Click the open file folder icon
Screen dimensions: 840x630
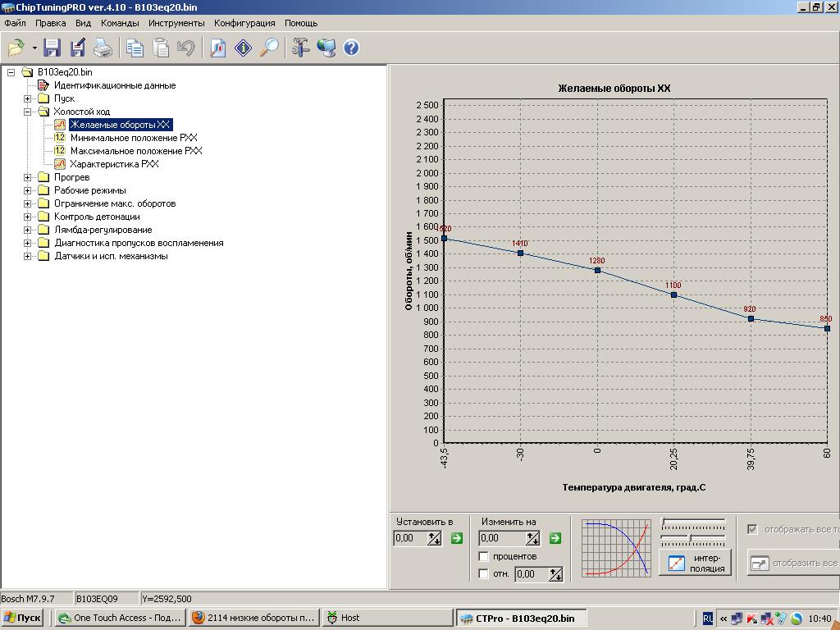16,48
